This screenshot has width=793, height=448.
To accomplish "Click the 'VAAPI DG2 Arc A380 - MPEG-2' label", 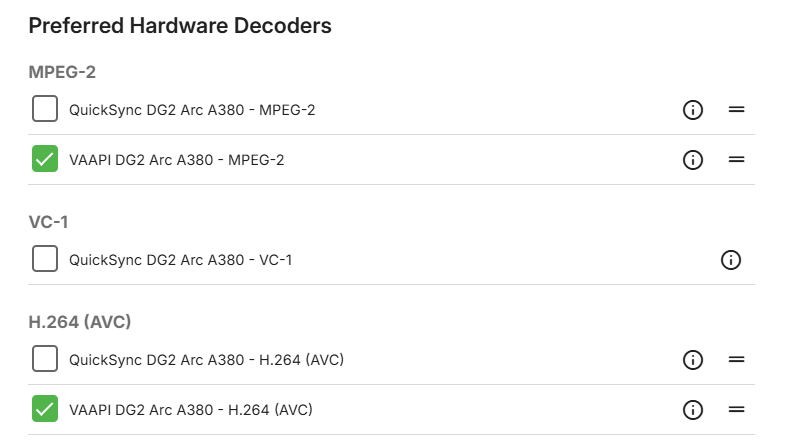I will [x=177, y=159].
